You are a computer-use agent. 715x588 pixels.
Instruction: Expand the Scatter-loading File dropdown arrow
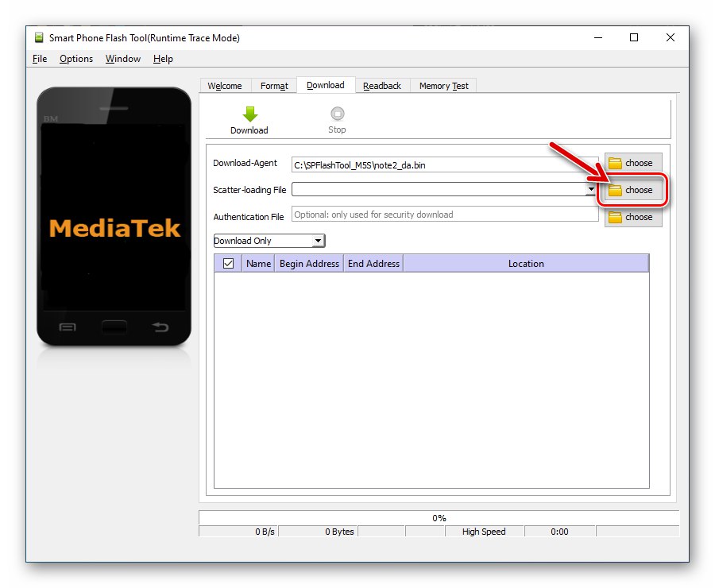click(x=591, y=189)
